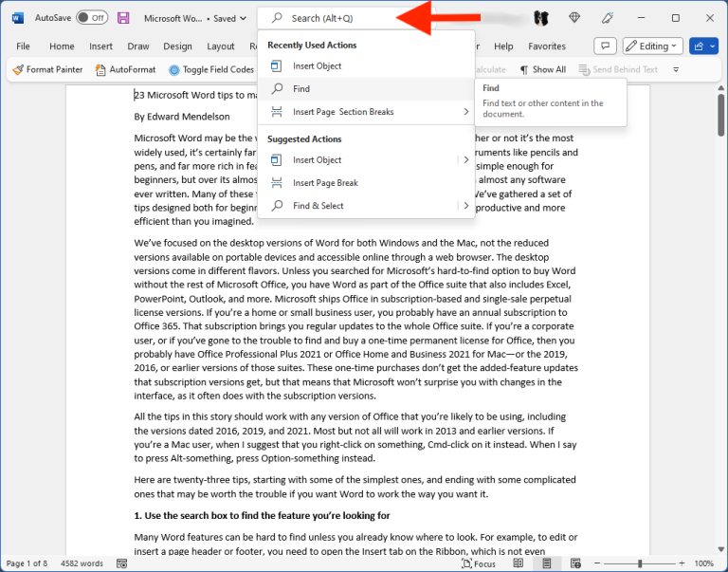Click the macro recording status bar icon
728x572 pixels.
tap(121, 563)
